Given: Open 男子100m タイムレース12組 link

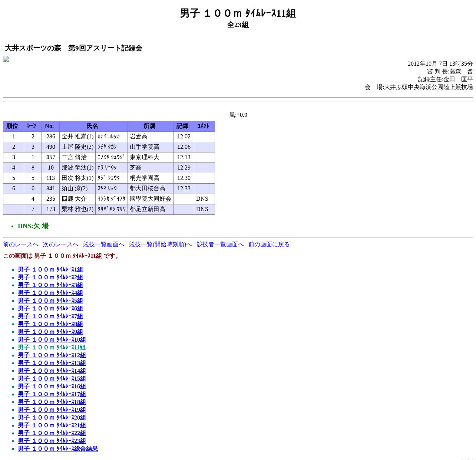Looking at the screenshot, I should 52,355.
